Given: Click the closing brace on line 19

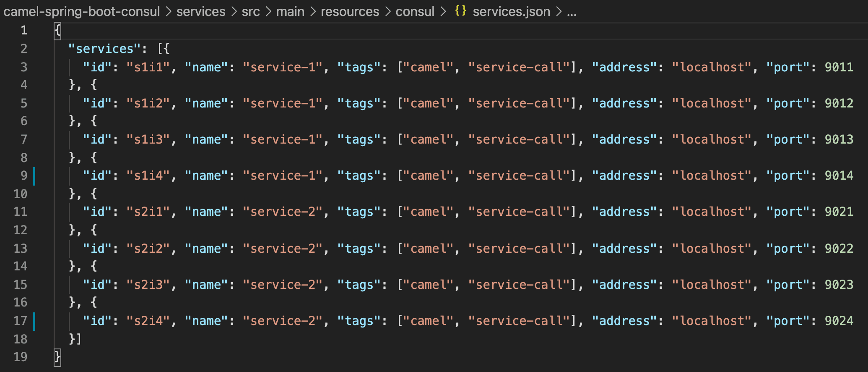Looking at the screenshot, I should (57, 357).
